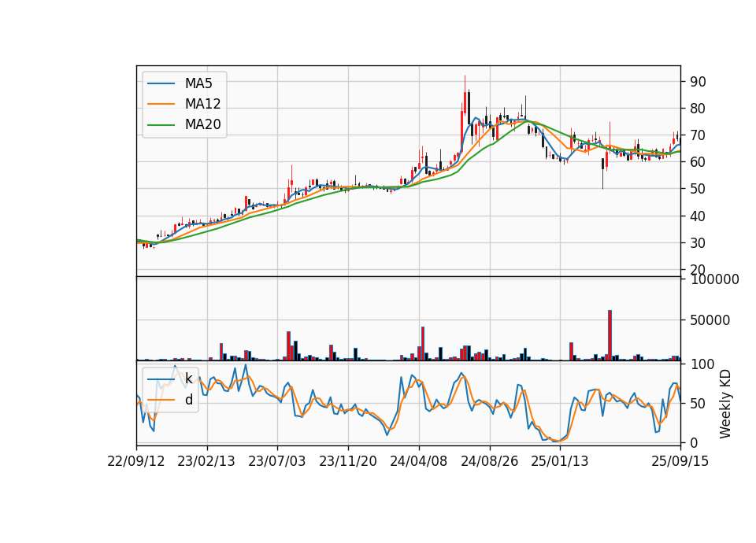Click the green MA20 legend line sample
756x543 pixels.
coord(161,124)
